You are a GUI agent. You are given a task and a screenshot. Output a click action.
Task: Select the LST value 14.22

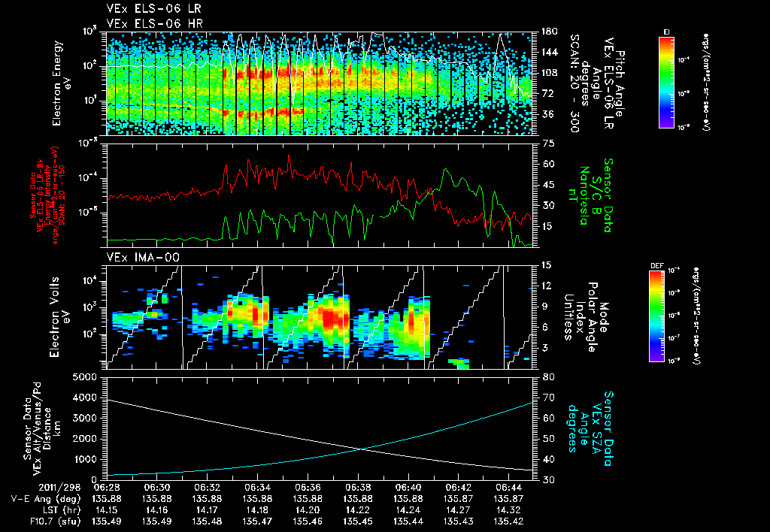[358, 510]
